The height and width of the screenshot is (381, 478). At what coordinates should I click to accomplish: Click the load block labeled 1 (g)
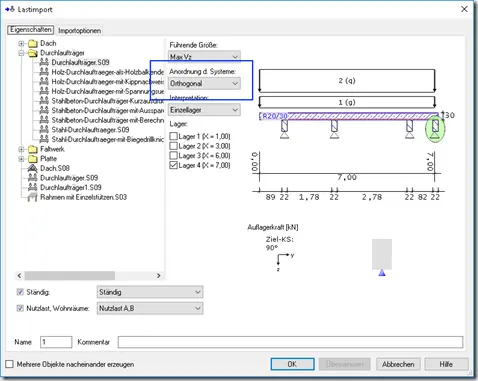coord(347,102)
